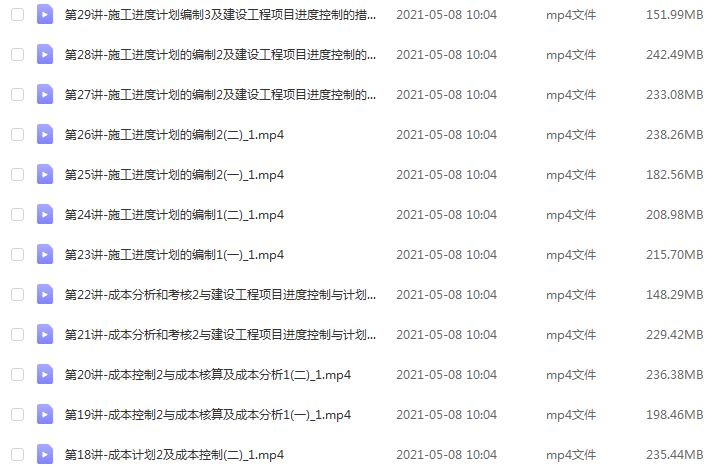Tick the checkbox for 第29讲 file

[x=17, y=15]
